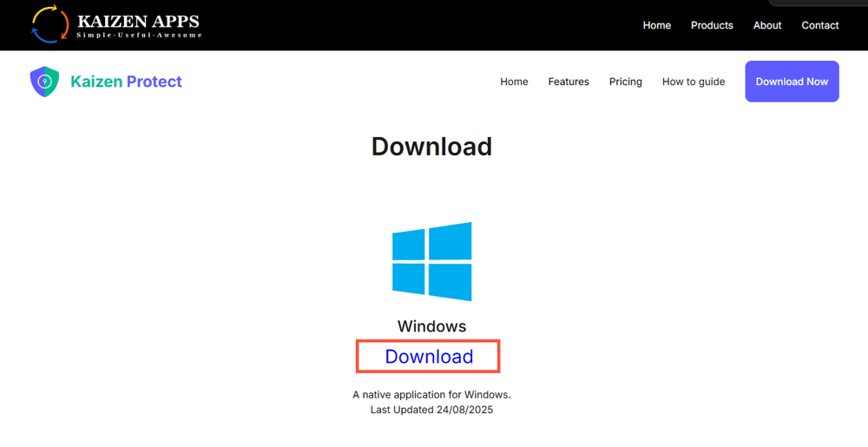Click the large Download page heading

click(431, 146)
